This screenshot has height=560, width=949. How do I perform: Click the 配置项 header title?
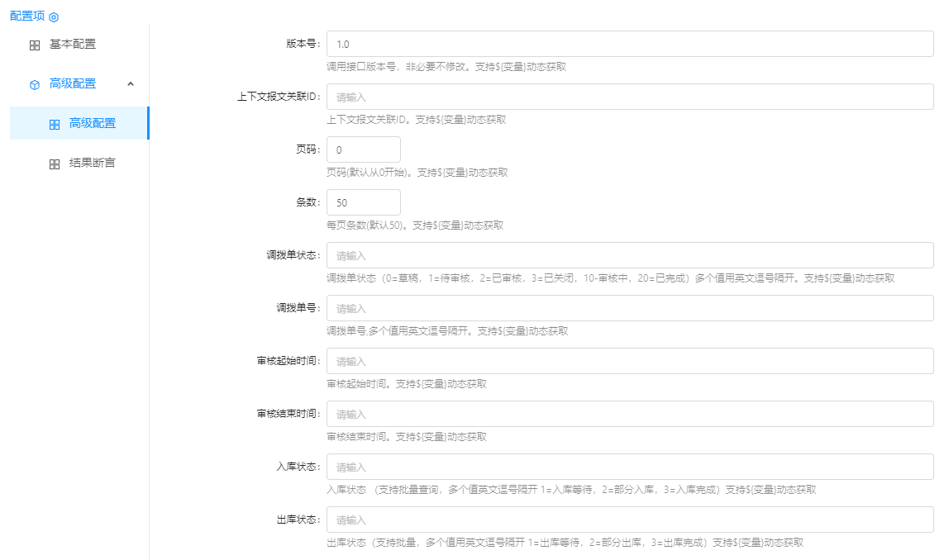tap(27, 16)
